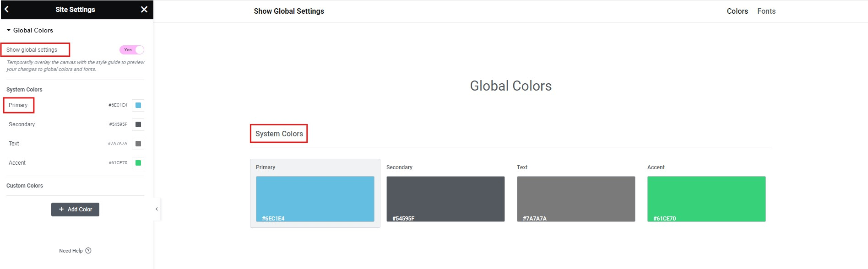Click the Need Help link

click(71, 251)
